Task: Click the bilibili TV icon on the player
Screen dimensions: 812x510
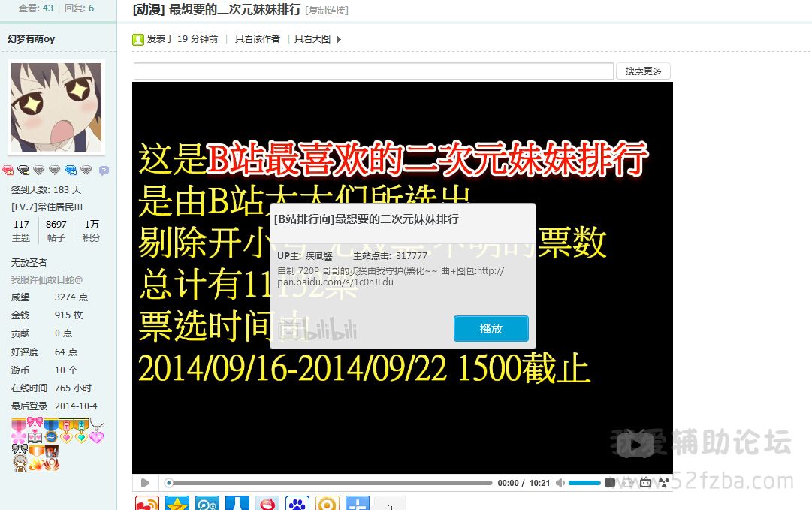Action: (645, 483)
